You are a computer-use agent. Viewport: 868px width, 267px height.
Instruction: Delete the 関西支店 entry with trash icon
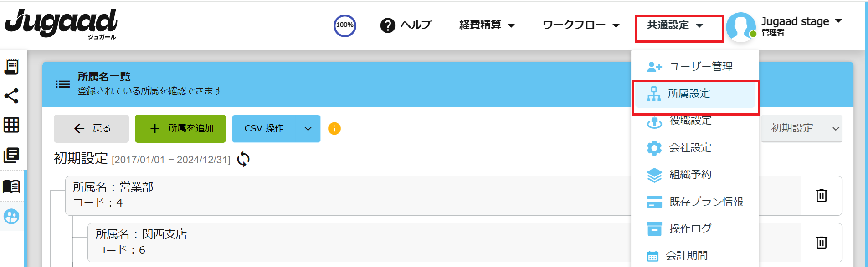822,242
